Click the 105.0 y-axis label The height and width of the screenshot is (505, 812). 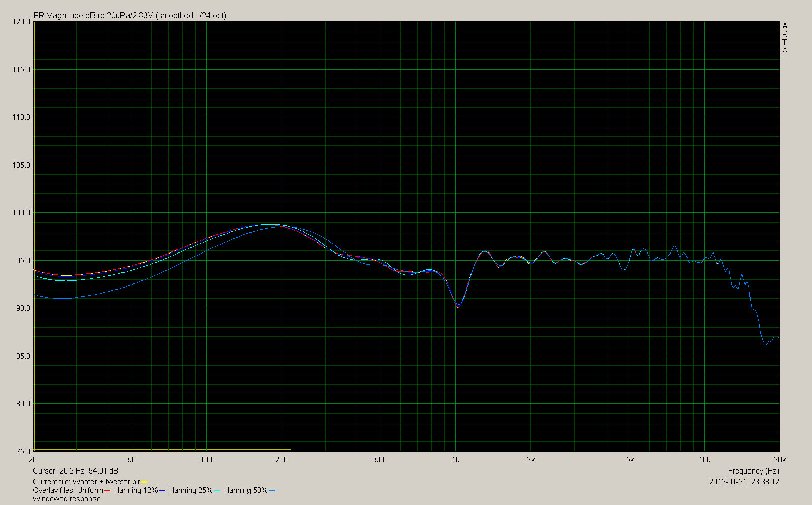click(21, 165)
